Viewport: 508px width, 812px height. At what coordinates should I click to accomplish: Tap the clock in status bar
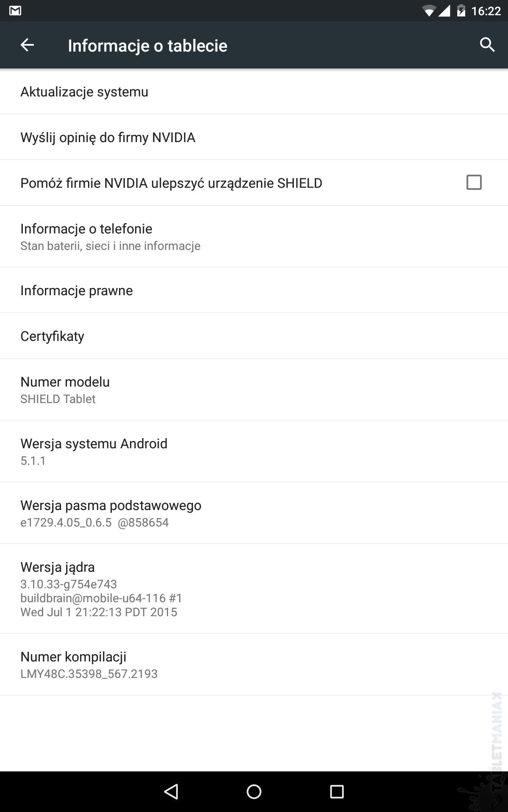click(x=486, y=11)
